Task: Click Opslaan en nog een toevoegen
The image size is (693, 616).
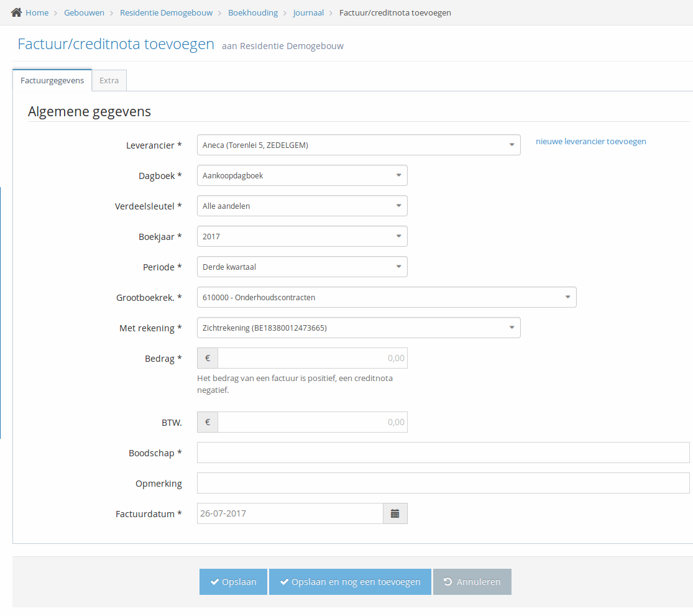Action: point(350,582)
